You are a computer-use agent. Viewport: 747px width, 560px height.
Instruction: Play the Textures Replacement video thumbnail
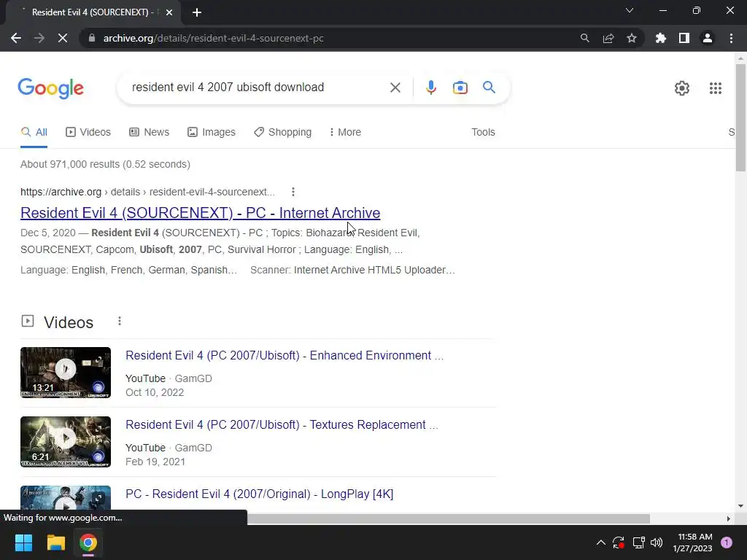pyautogui.click(x=66, y=441)
